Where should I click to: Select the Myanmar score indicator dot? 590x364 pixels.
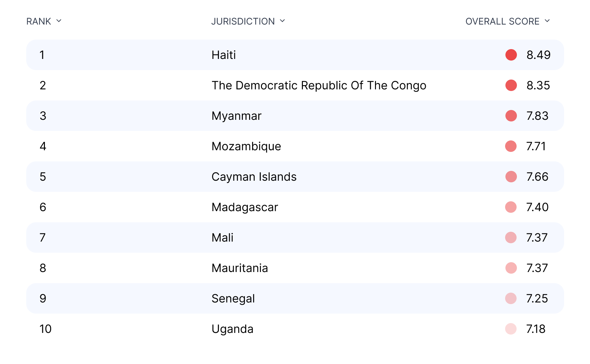[x=511, y=116]
